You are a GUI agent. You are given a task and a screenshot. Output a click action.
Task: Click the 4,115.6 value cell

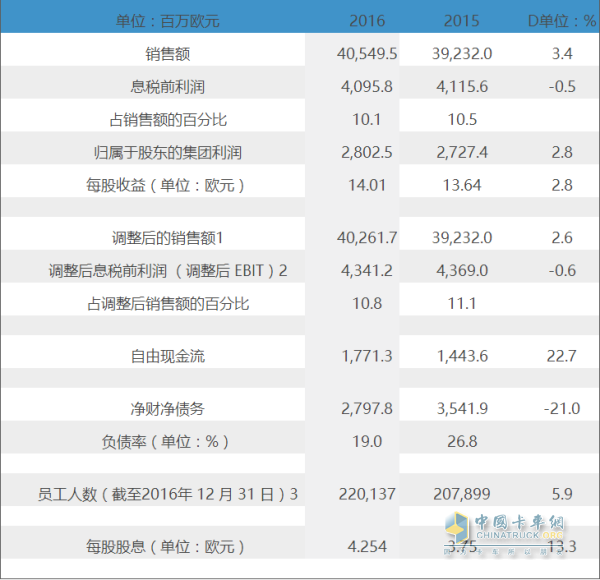(463, 86)
